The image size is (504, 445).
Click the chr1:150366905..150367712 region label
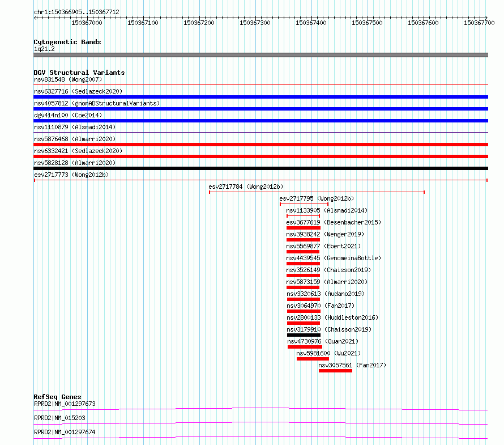pos(76,12)
